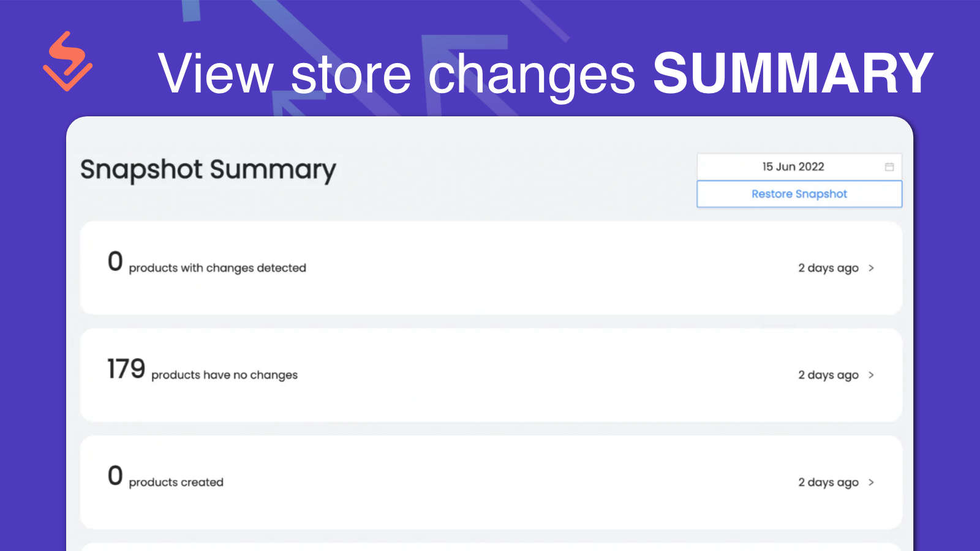Click the 0 count for products created
Image resolution: width=980 pixels, height=551 pixels.
tap(115, 476)
